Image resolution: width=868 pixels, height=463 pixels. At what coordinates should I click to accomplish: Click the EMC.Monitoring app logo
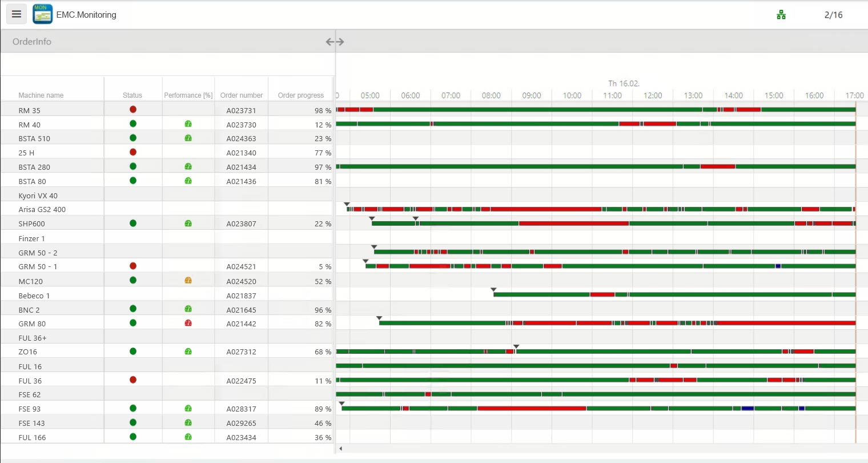[x=43, y=14]
